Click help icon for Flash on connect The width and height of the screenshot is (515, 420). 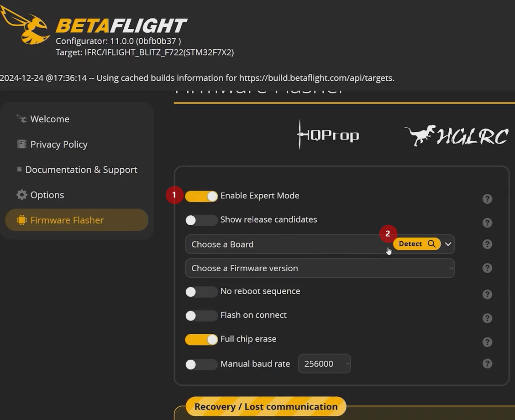(x=487, y=318)
